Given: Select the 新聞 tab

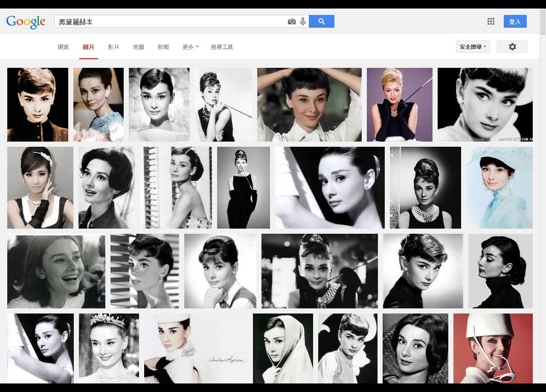Looking at the screenshot, I should click(163, 47).
